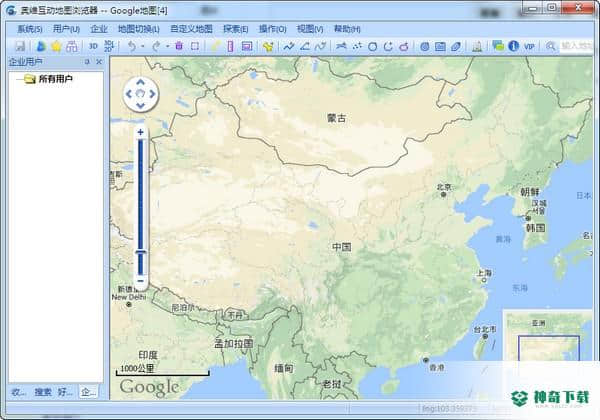Open the 自定义地图 menu
This screenshot has width=600, height=420.
click(x=191, y=29)
